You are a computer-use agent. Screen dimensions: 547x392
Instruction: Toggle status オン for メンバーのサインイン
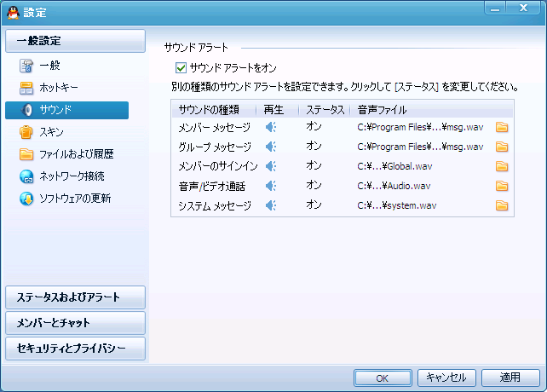pyautogui.click(x=314, y=165)
